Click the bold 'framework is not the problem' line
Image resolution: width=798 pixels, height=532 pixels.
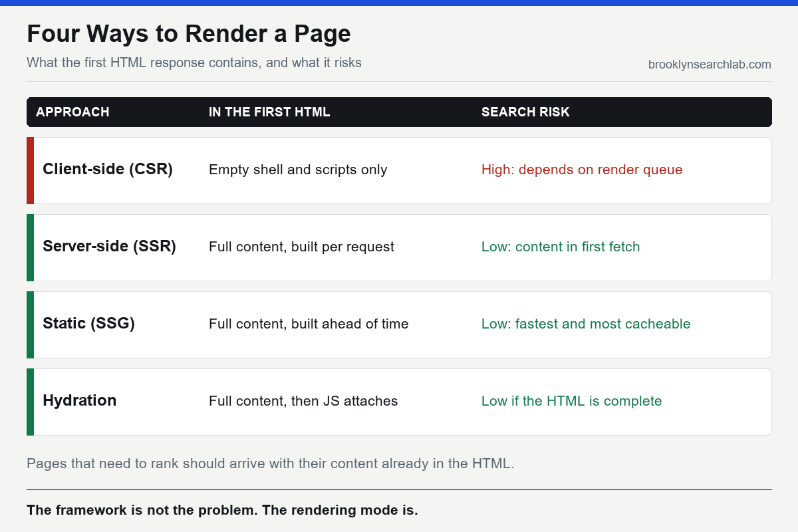coord(222,511)
